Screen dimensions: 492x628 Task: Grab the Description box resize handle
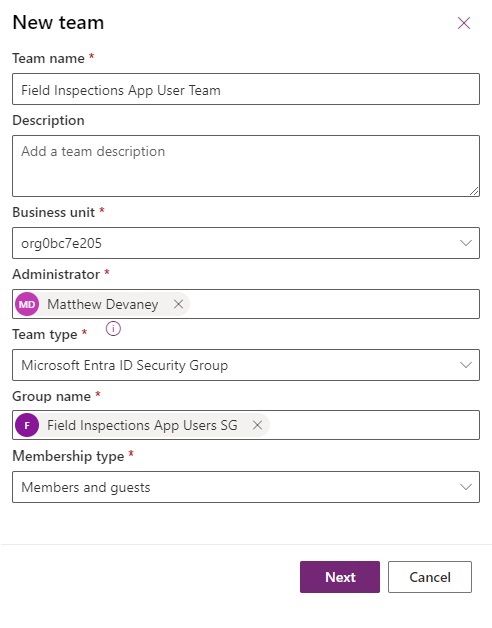474,191
